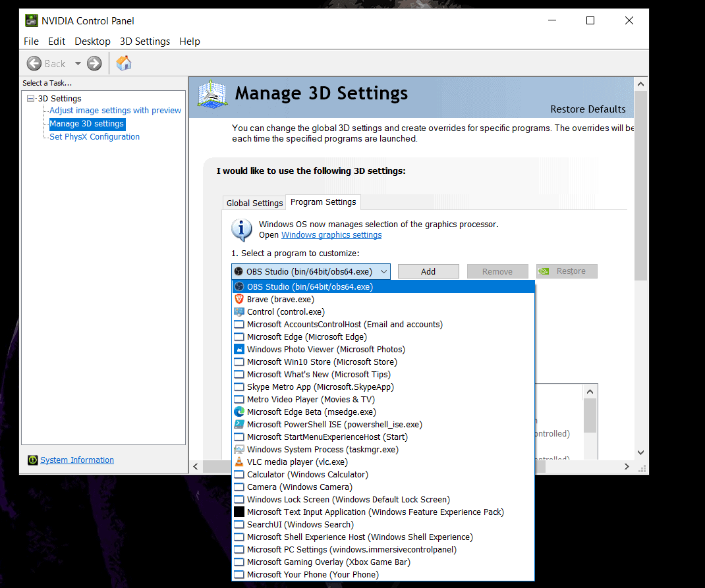Open the Desktop menu
Screen dimensions: 705x588
click(93, 41)
